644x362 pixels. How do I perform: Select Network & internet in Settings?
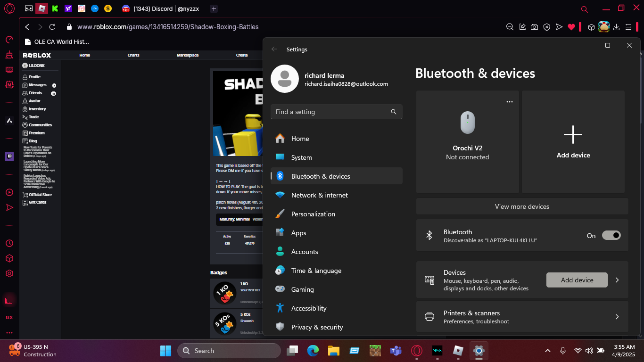pyautogui.click(x=337, y=195)
